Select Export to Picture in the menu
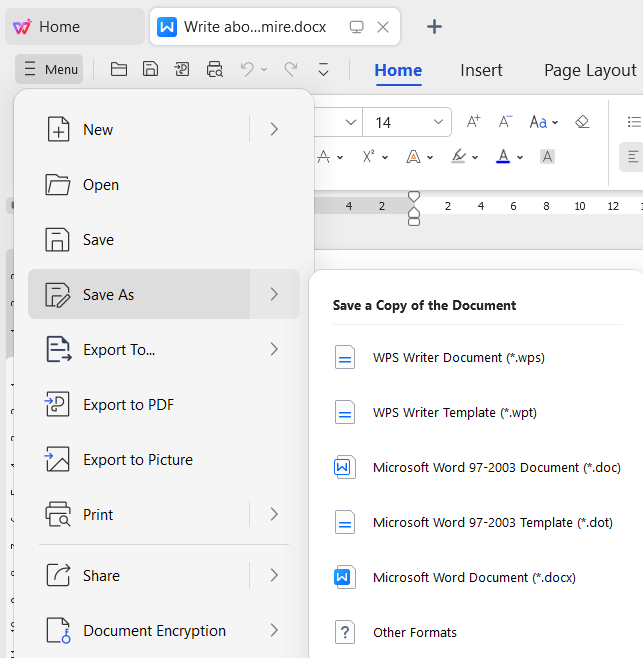Image resolution: width=643 pixels, height=658 pixels. tap(138, 460)
